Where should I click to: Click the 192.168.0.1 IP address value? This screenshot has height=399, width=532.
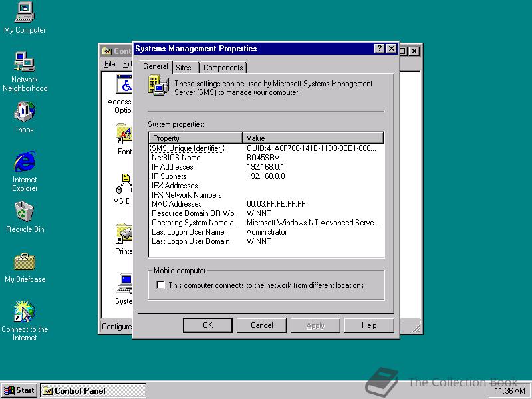pos(265,167)
